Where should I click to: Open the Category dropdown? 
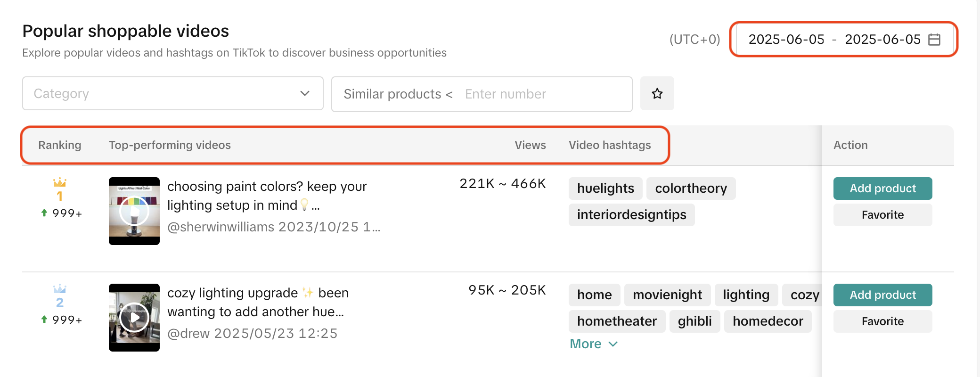click(172, 94)
